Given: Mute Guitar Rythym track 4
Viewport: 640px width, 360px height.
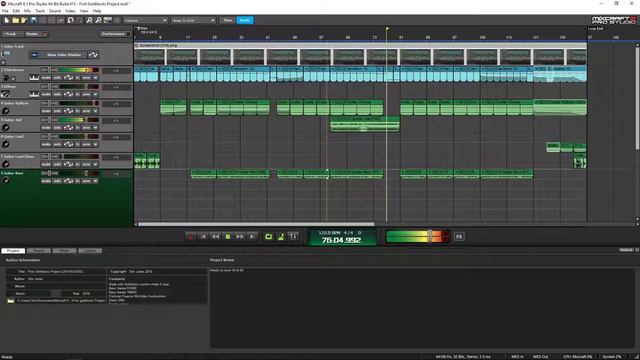Looking at the screenshot, I should coord(46,111).
